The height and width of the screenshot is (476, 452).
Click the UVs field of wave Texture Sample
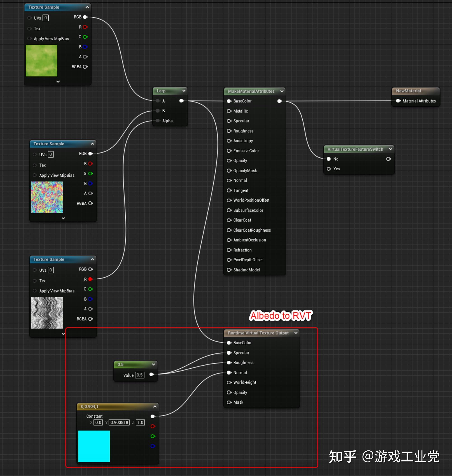coord(51,270)
